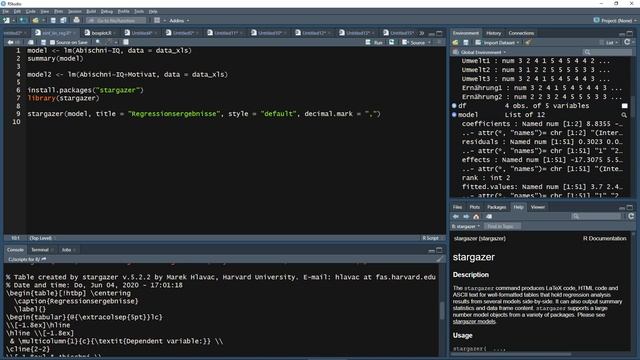
Task: Click the Help home icon
Action: pyautogui.click(x=476, y=216)
